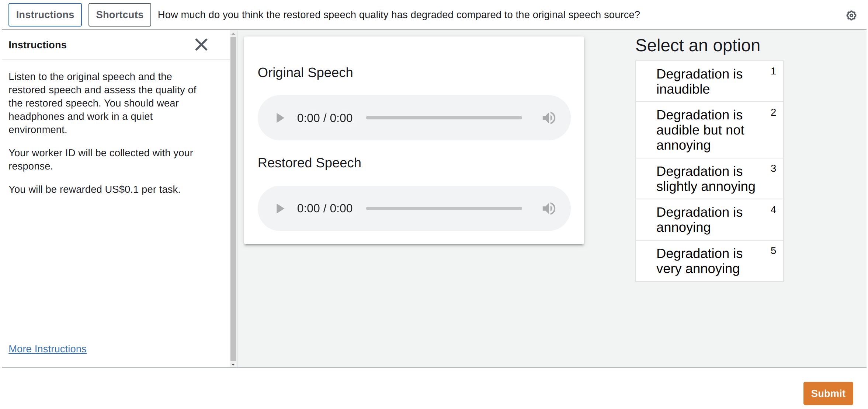Image resolution: width=868 pixels, height=409 pixels.
Task: Seek on the Restored Speech progress bar
Action: 444,209
